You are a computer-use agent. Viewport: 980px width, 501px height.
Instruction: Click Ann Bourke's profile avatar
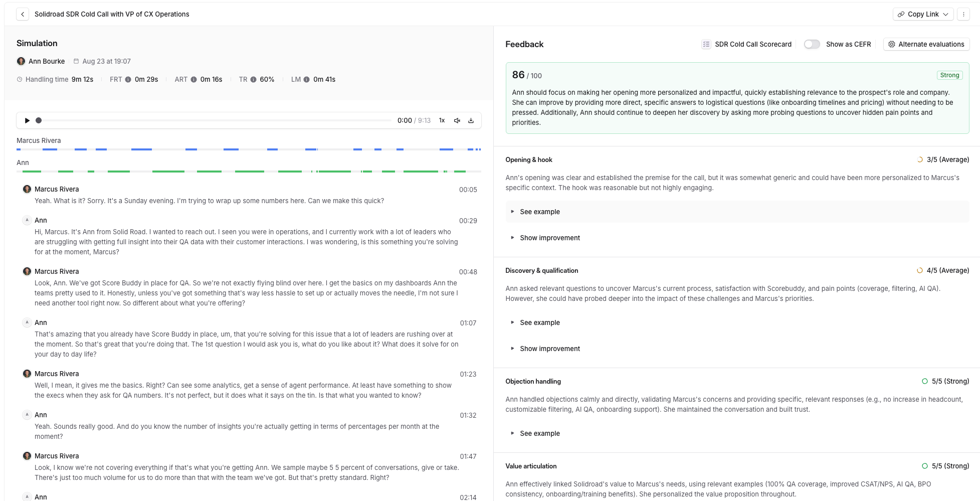click(x=21, y=61)
